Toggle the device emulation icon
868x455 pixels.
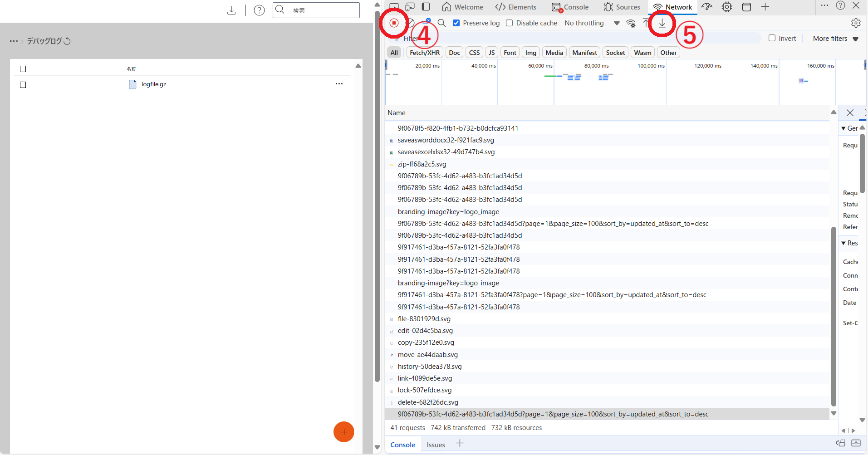(410, 7)
